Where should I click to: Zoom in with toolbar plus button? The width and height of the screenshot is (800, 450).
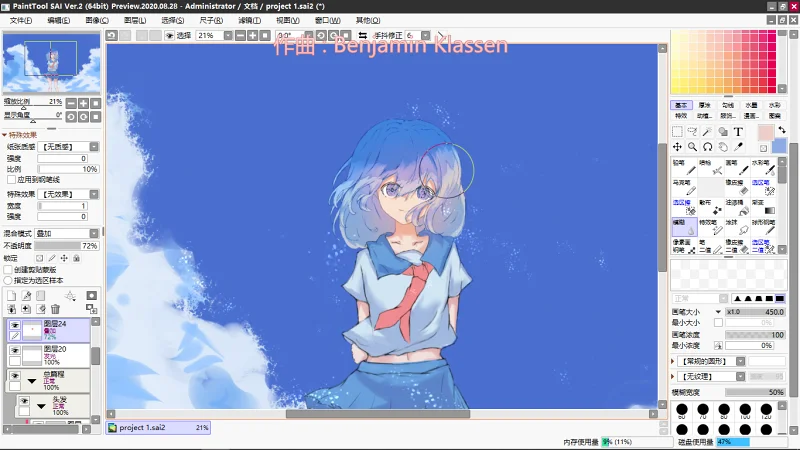point(253,35)
